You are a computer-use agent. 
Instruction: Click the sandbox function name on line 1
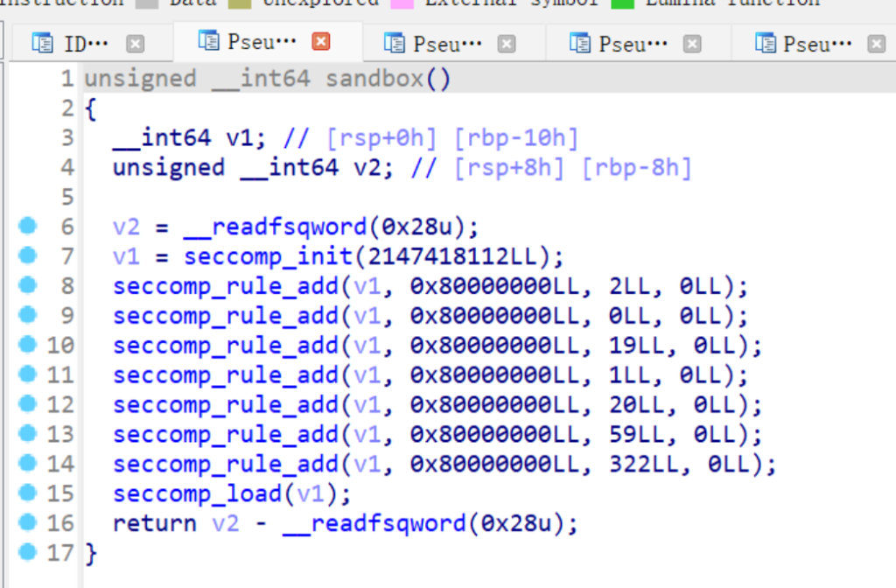point(374,80)
